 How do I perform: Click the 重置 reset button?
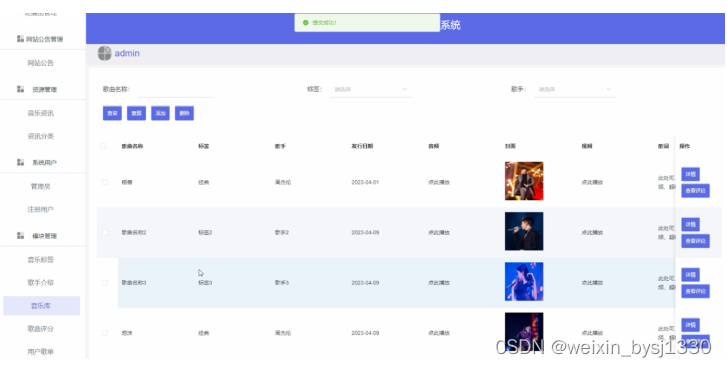[x=136, y=113]
